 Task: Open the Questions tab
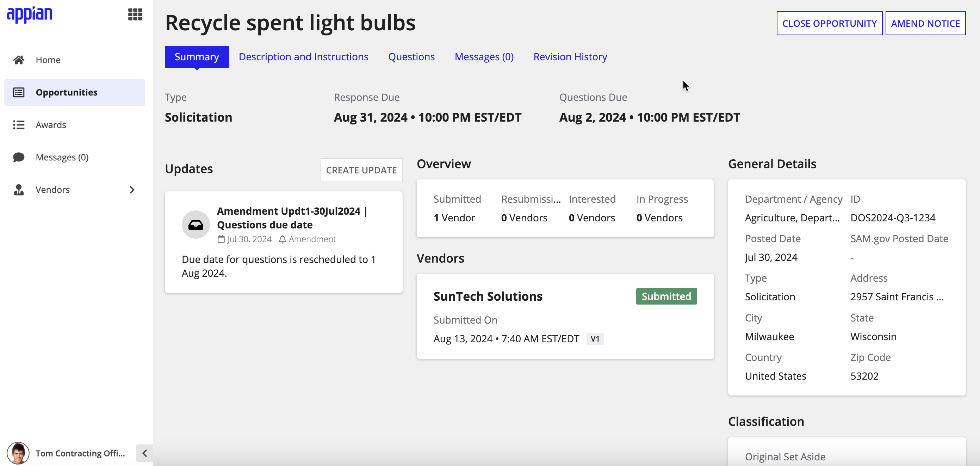point(411,56)
